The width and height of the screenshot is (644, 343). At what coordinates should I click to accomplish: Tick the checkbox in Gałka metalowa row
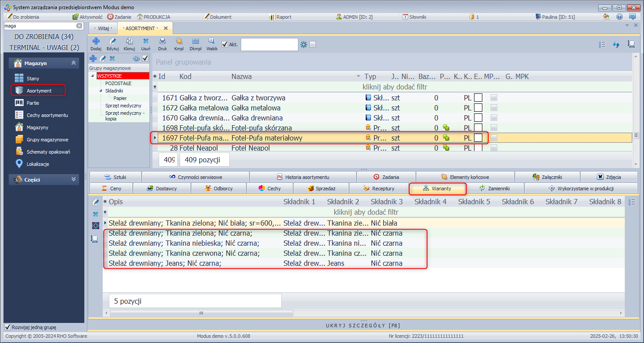478,108
